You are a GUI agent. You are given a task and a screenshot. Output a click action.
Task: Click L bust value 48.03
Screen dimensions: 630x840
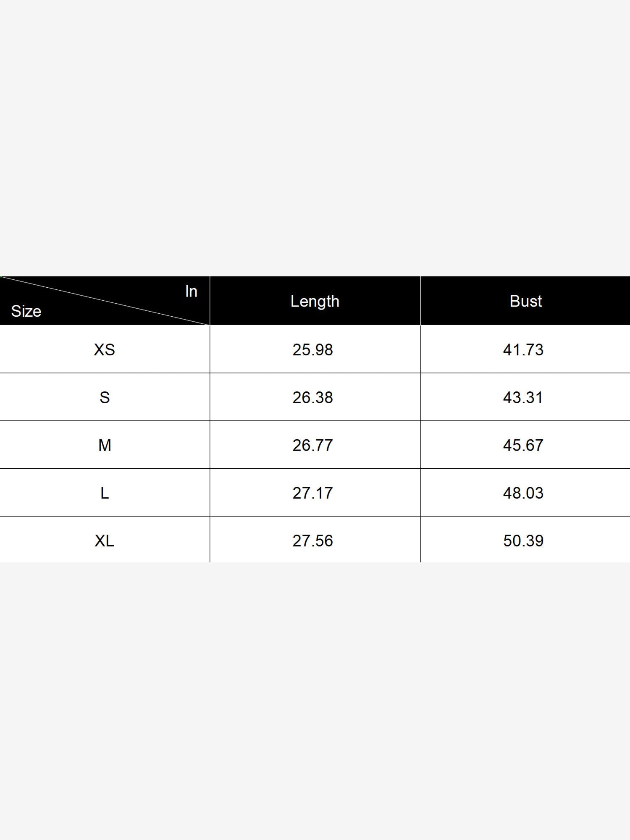tap(523, 493)
